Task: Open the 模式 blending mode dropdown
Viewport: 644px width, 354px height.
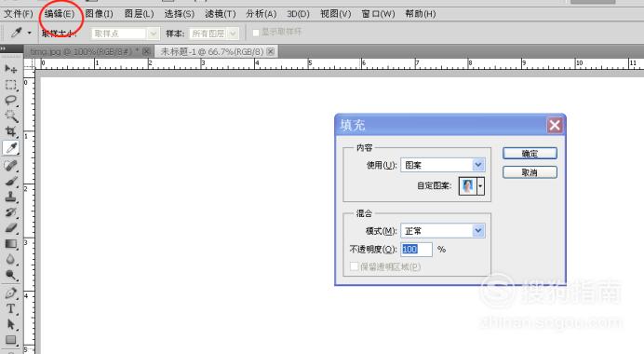Action: [478, 231]
